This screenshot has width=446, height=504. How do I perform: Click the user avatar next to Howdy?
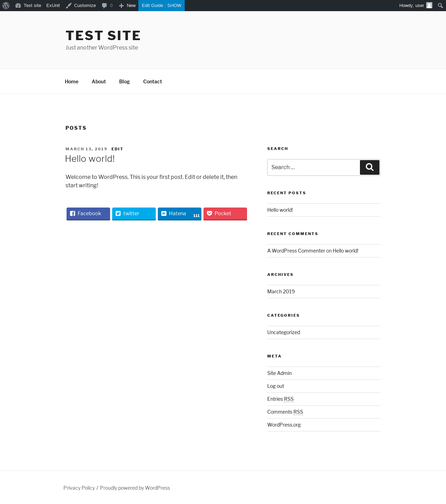(x=429, y=5)
